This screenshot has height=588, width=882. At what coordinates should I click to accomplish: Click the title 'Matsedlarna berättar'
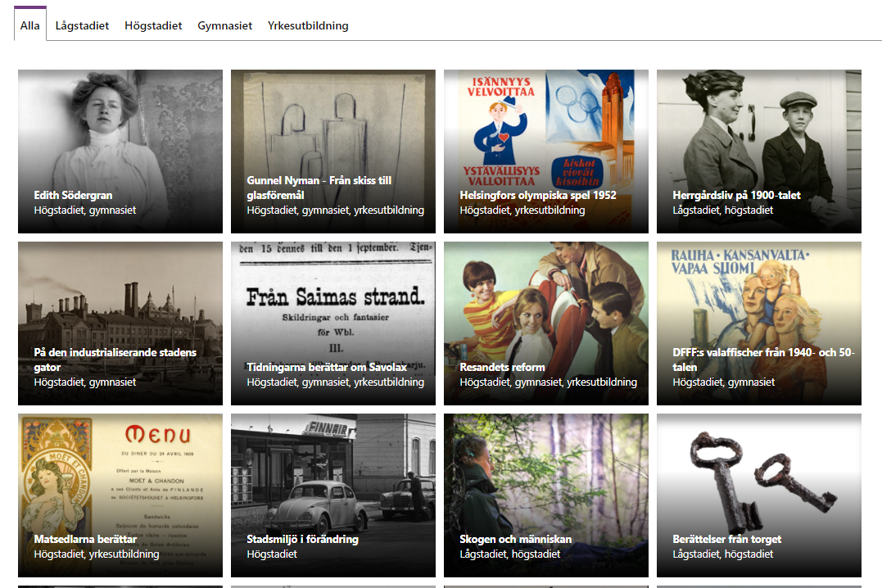pos(85,539)
